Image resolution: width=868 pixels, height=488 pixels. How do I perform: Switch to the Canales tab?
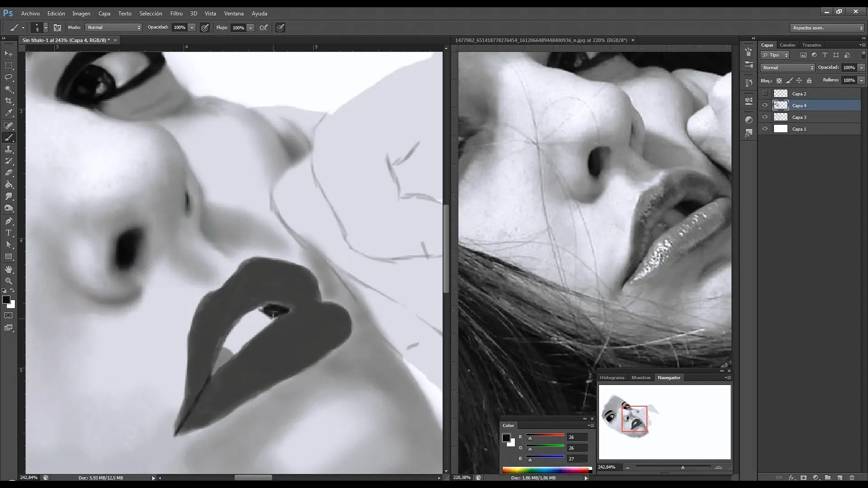point(787,45)
